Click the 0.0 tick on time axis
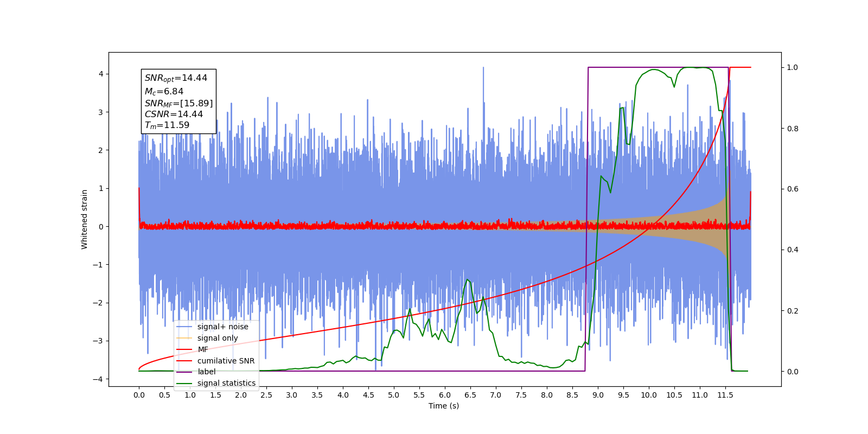The height and width of the screenshot is (434, 868). click(139, 395)
